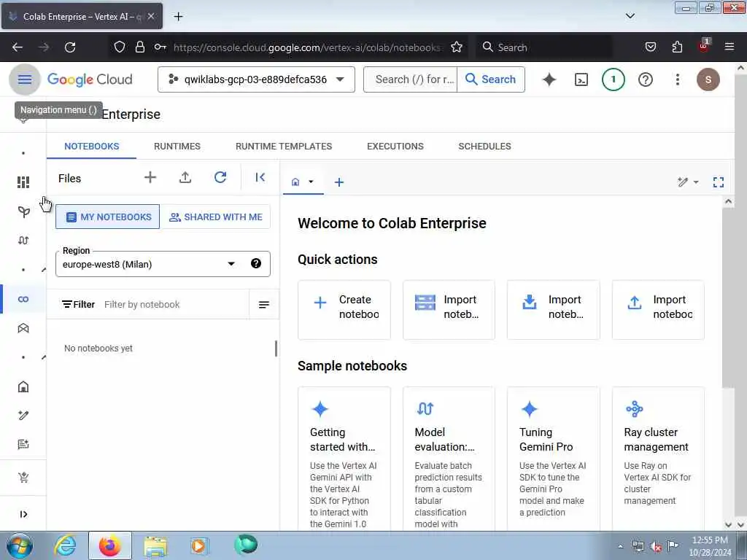Switch to the RUNTIMES tab

(x=177, y=146)
